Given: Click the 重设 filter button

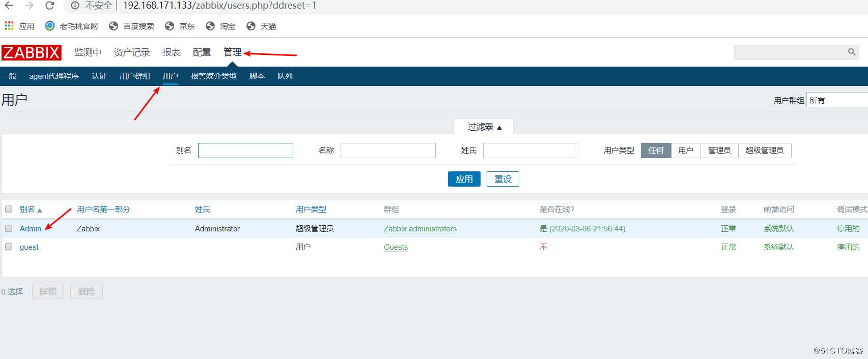Looking at the screenshot, I should tap(503, 179).
